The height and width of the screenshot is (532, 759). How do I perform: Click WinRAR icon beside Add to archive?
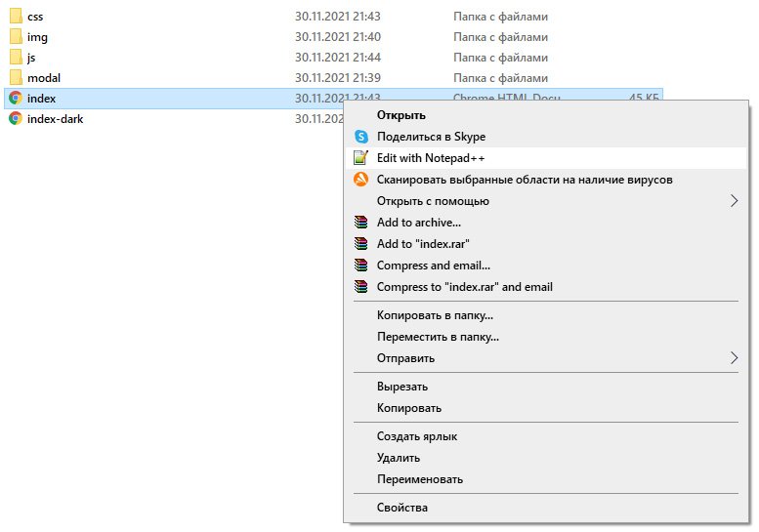click(360, 223)
